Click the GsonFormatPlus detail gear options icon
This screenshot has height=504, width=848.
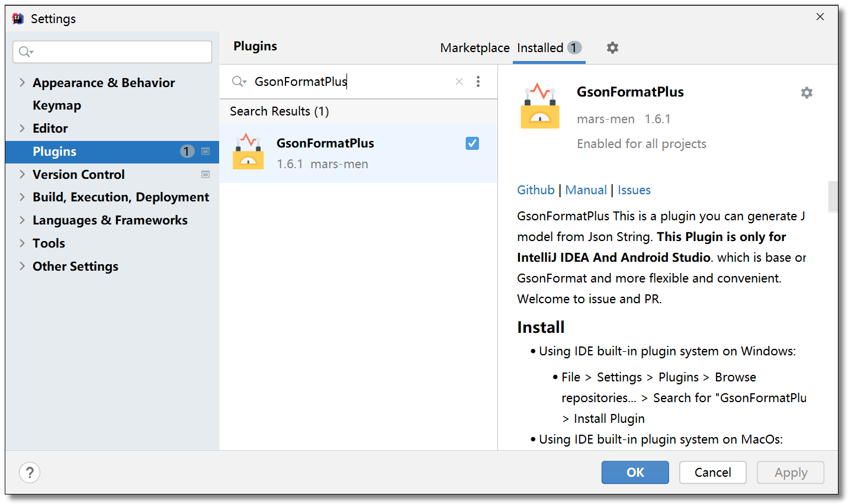[x=807, y=92]
